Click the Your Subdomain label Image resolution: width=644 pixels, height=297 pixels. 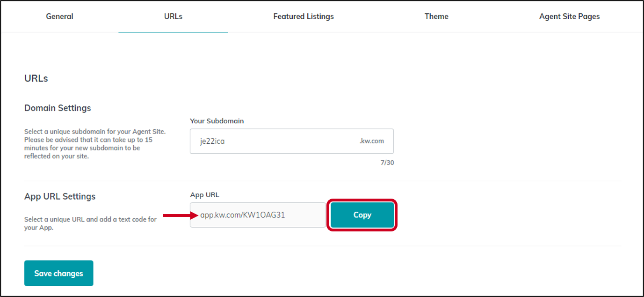[x=217, y=121]
